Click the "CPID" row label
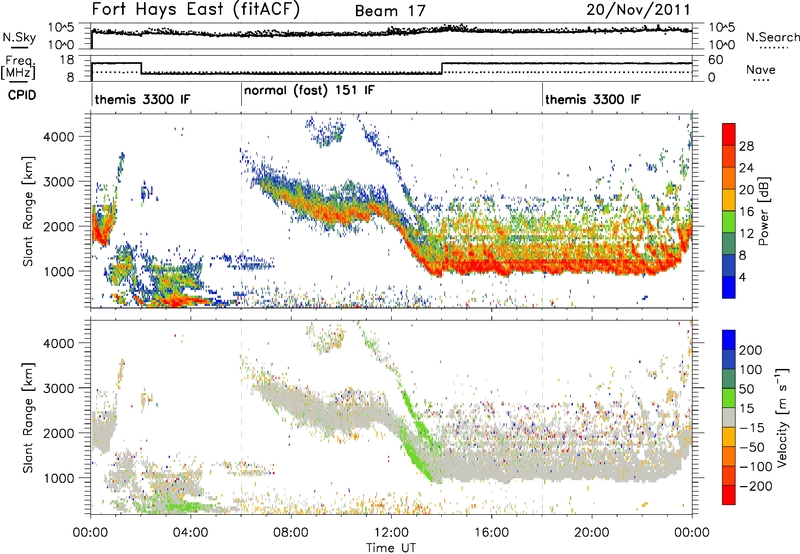 (22, 95)
